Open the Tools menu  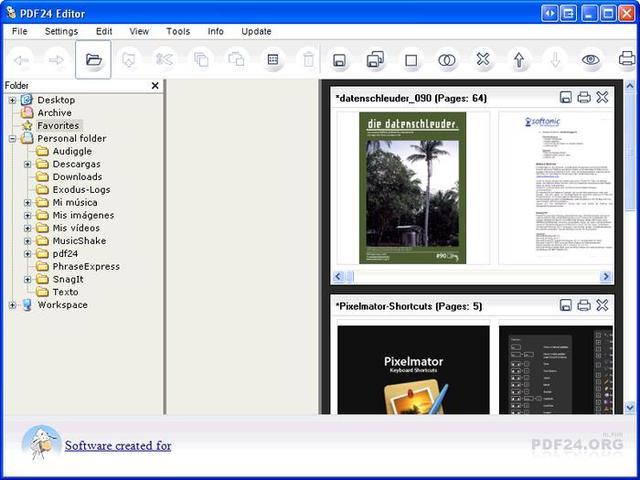pyautogui.click(x=178, y=31)
